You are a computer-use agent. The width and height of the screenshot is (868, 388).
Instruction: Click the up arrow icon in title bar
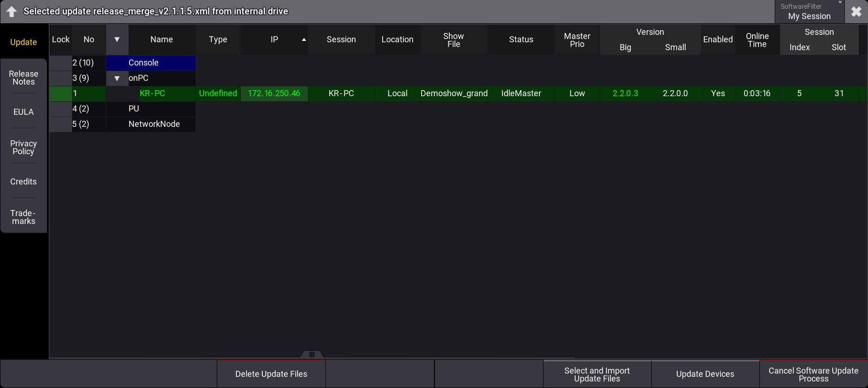pos(12,12)
